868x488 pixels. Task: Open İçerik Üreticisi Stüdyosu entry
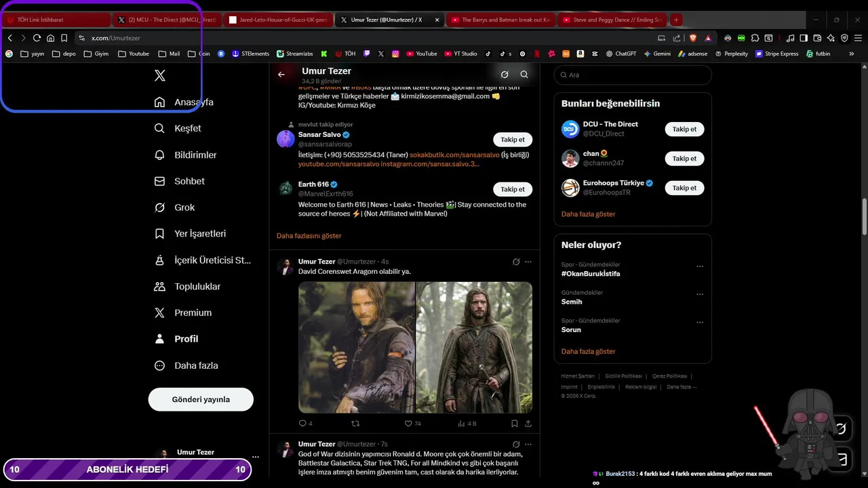click(203, 260)
